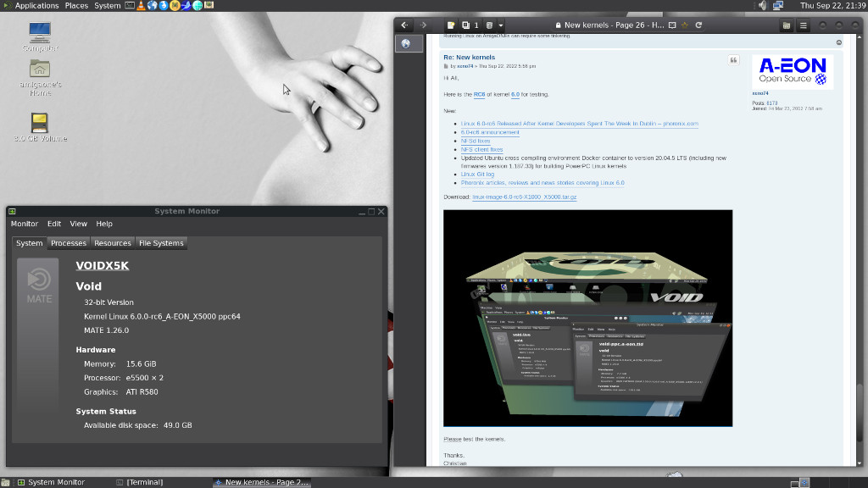Open the blue-and-white globe web browser launcher in the top panel
Viewport: 868px width, 488px height.
153,6
